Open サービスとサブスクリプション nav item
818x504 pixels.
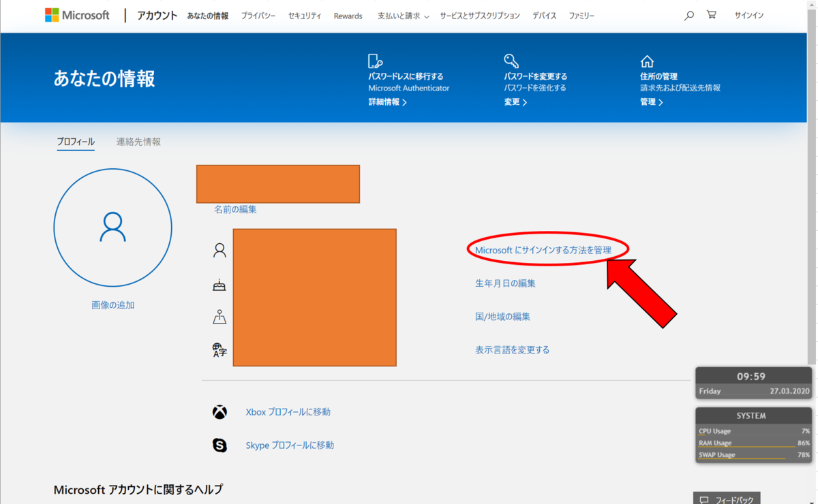pos(480,16)
